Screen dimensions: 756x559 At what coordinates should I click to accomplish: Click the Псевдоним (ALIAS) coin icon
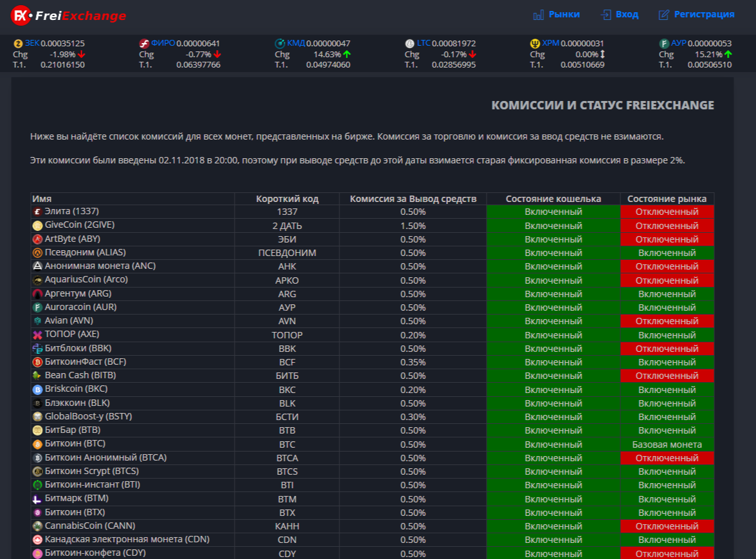coord(37,253)
